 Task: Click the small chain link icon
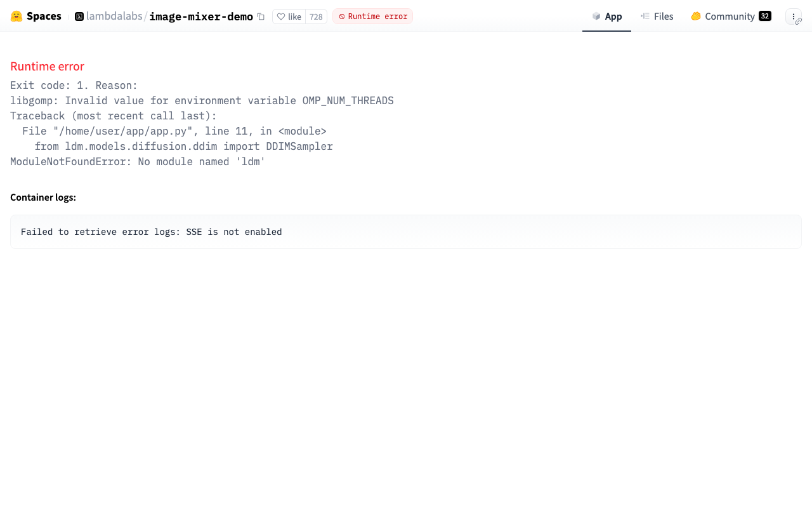coord(798,22)
